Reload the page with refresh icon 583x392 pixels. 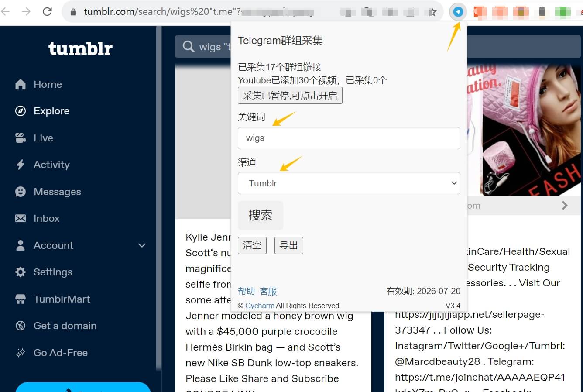click(47, 11)
